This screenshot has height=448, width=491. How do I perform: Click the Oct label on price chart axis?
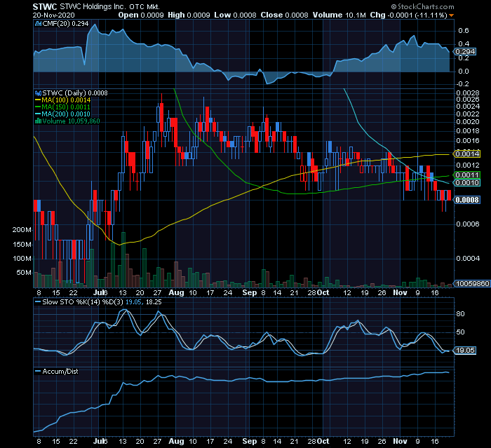point(323,293)
